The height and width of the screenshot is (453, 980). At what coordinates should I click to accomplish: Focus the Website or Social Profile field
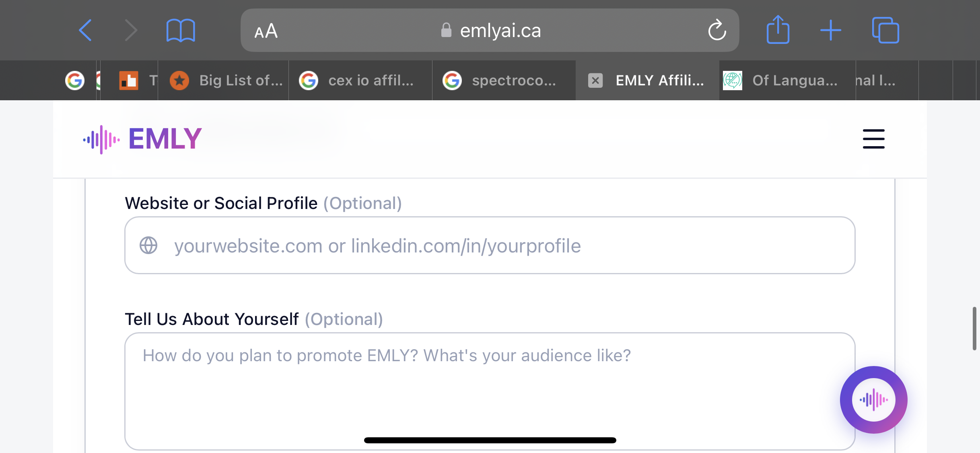pyautogui.click(x=490, y=245)
